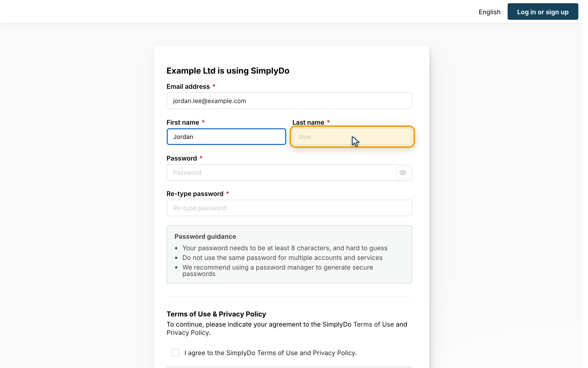The image size is (588, 368).
Task: Focus the Re-type password field
Action: point(289,208)
